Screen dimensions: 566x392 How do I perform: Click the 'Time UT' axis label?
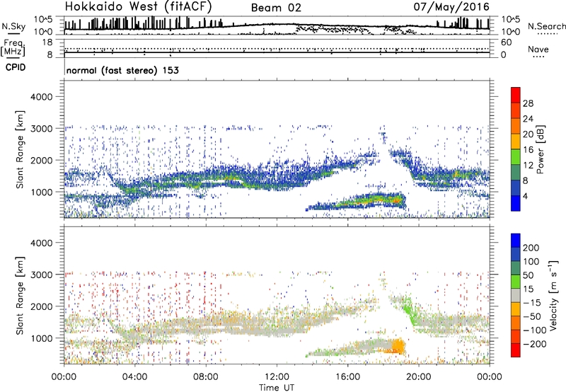[x=277, y=388]
